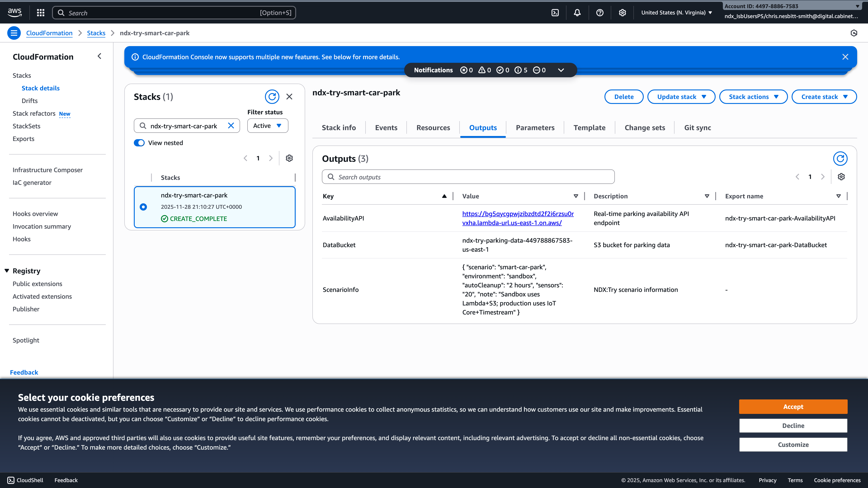Switch to the Template tab
The height and width of the screenshot is (488, 868).
pos(589,128)
